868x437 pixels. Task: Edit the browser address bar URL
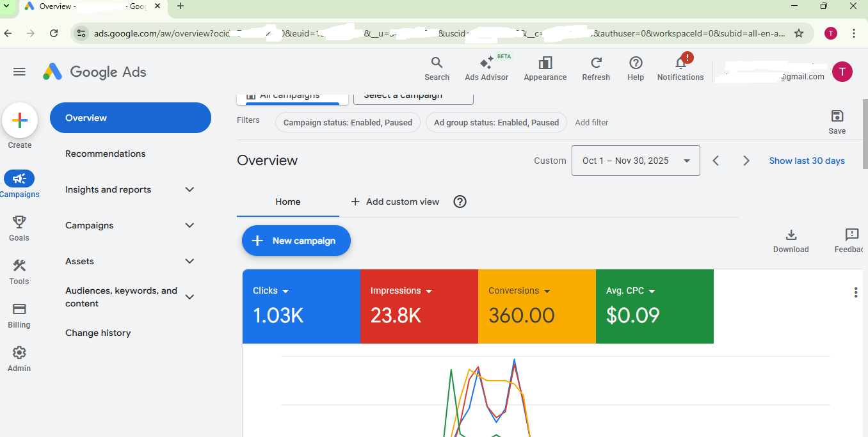click(x=384, y=33)
